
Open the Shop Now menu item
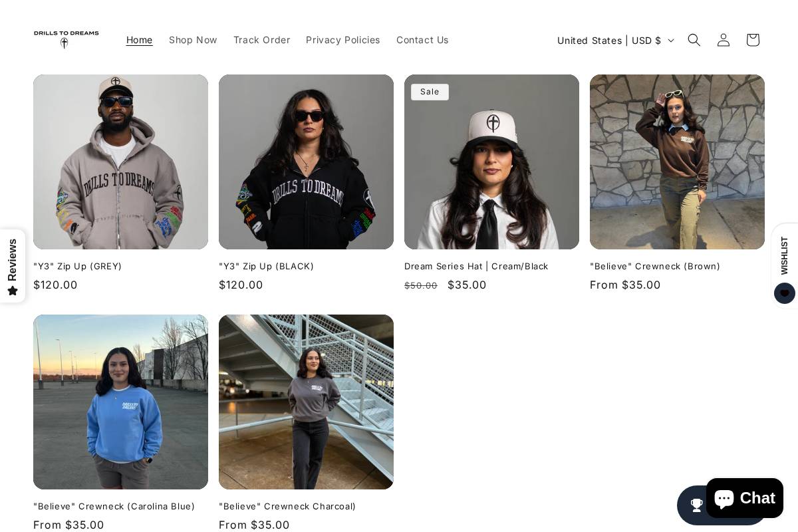[193, 40]
